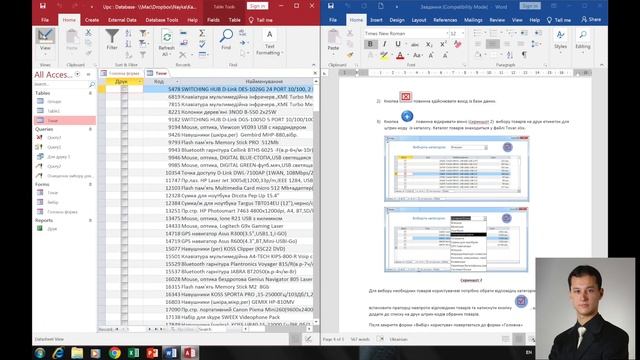The width and height of the screenshot is (640, 360).
Task: Tick the Друк checkbox for row 14433 Mouse
Action: point(124,226)
